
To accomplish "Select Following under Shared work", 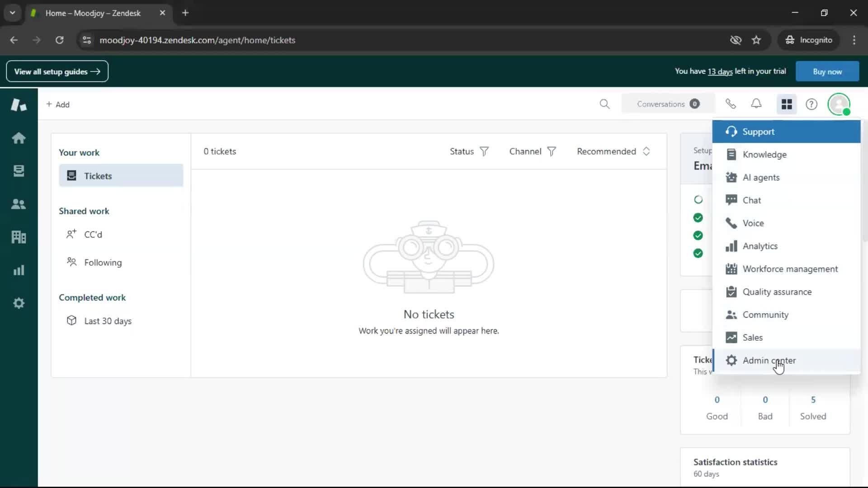I will (x=121, y=263).
